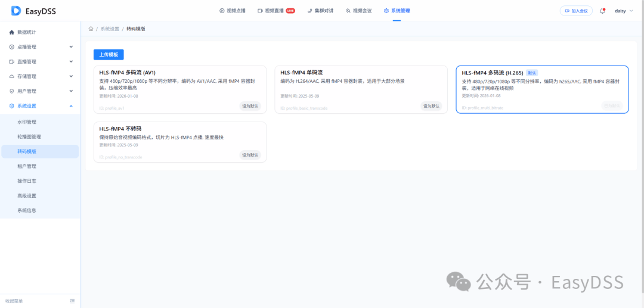Expand the 点播管理 chevron
The width and height of the screenshot is (644, 308).
71,46
